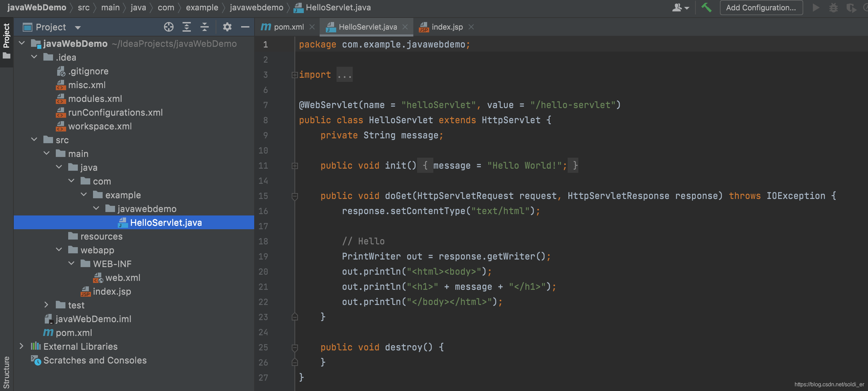The width and height of the screenshot is (868, 391).
Task: Collapse the example package
Action: (x=84, y=195)
